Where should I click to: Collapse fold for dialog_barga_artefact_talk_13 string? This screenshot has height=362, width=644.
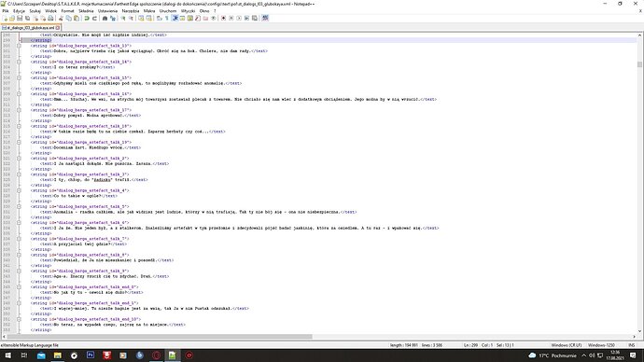coord(19,46)
